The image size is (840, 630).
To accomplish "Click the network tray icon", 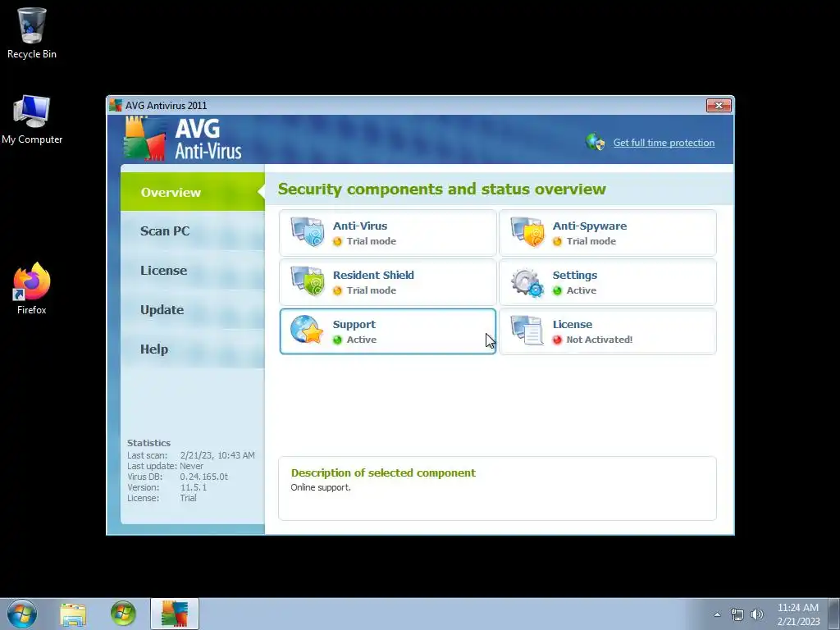I will [x=737, y=614].
